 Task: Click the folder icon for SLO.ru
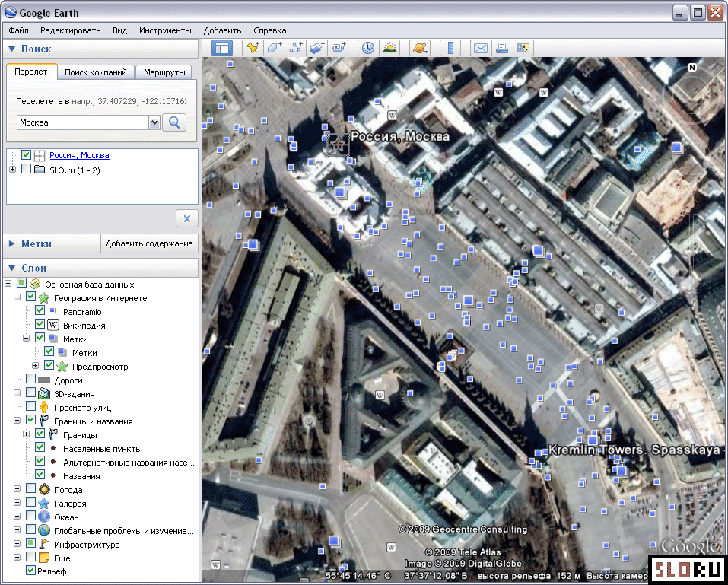click(40, 170)
